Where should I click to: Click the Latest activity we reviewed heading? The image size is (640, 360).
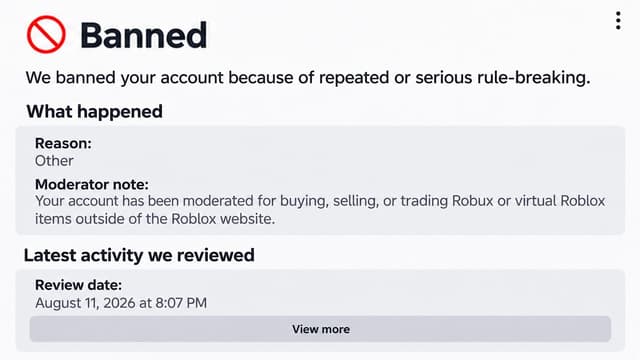tap(139, 255)
